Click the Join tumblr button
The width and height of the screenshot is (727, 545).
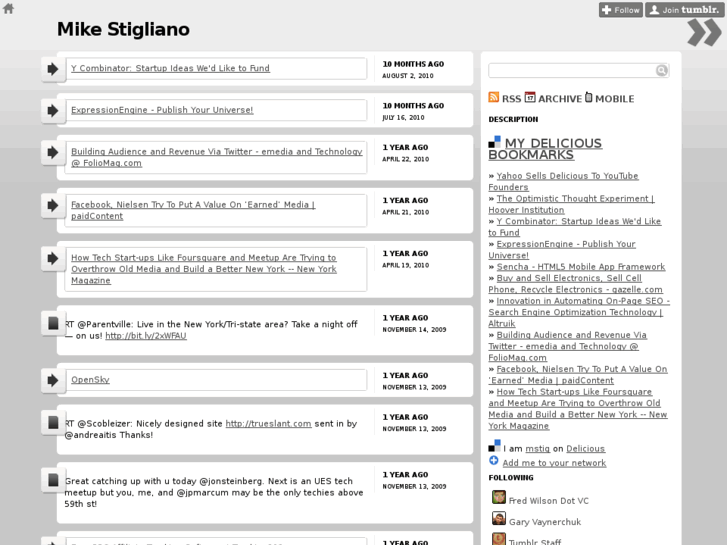point(684,10)
